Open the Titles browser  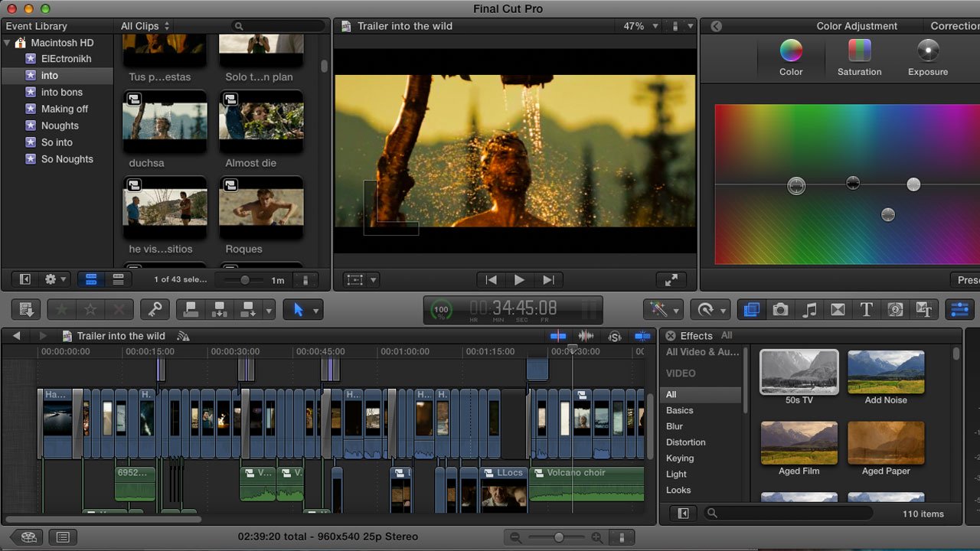point(866,309)
